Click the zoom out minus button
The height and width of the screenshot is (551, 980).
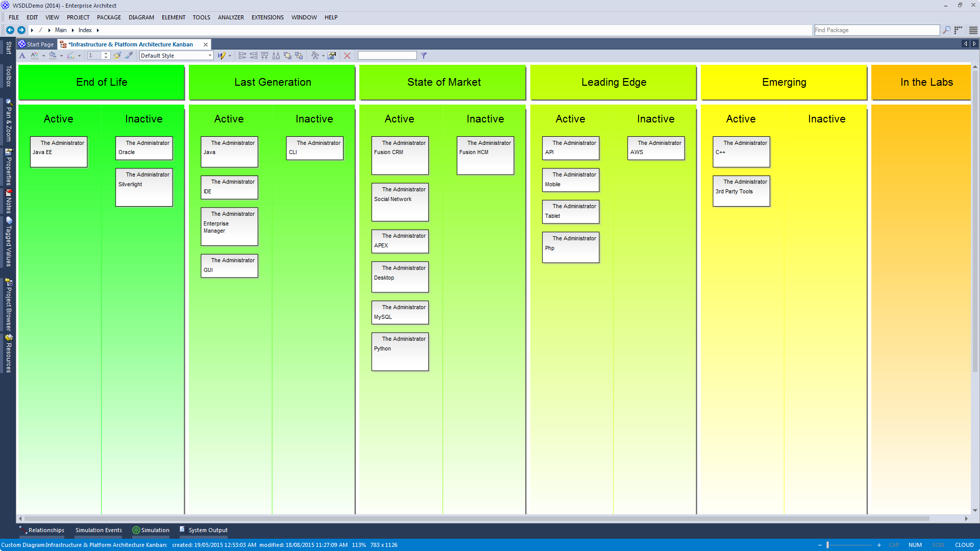[x=820, y=545]
